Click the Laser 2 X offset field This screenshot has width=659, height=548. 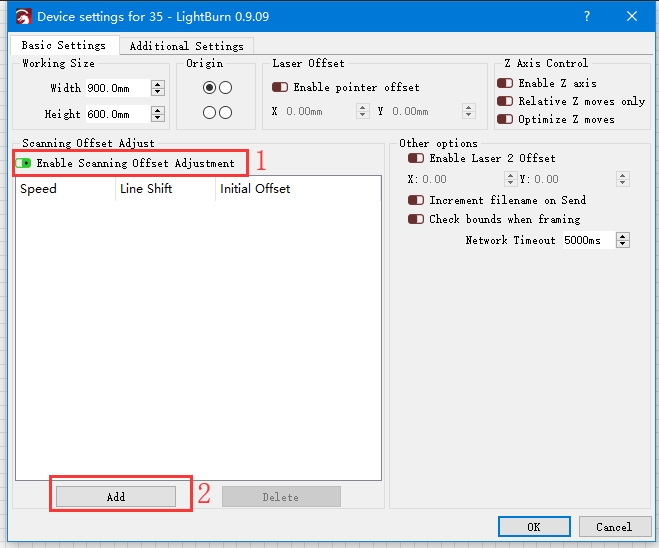461,179
